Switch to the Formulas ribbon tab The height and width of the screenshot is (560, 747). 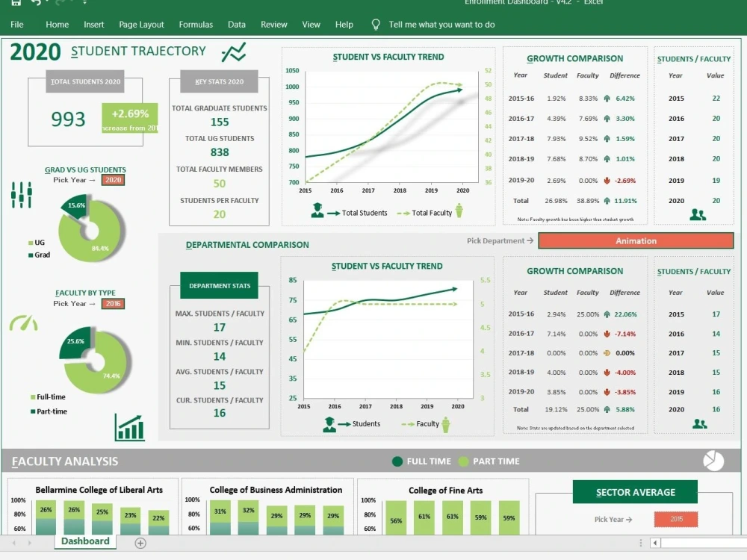click(196, 24)
